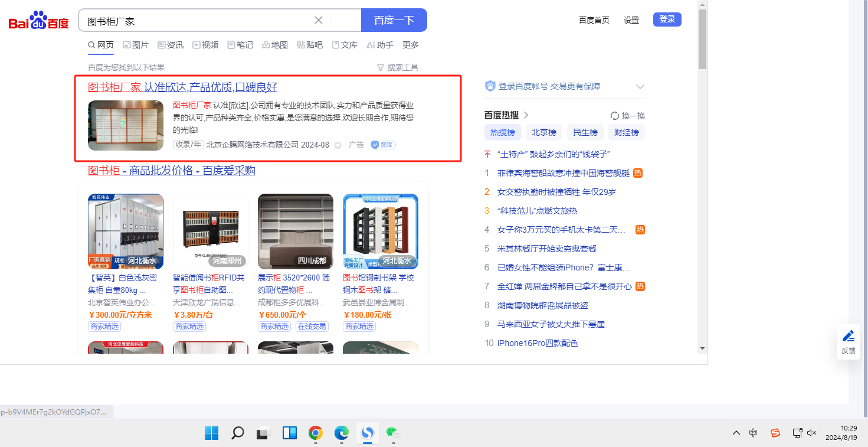
Task: Click the muted volume tray icon
Action: [812, 433]
